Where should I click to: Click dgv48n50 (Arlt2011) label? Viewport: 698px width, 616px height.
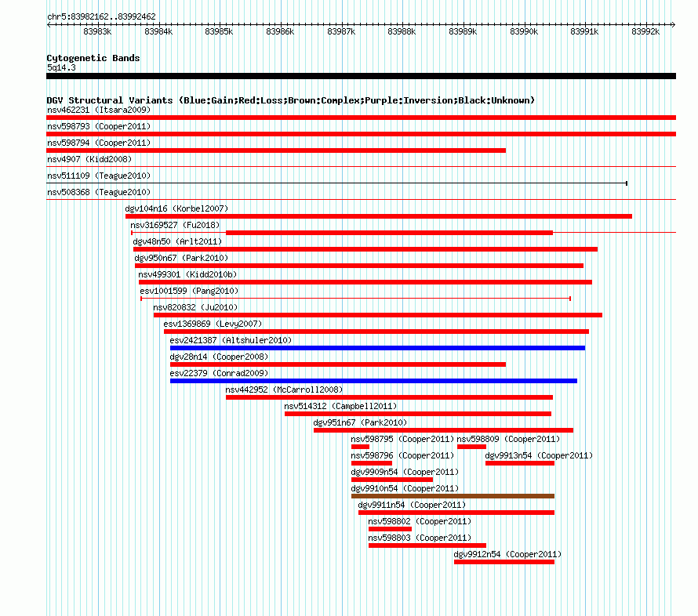(x=177, y=241)
